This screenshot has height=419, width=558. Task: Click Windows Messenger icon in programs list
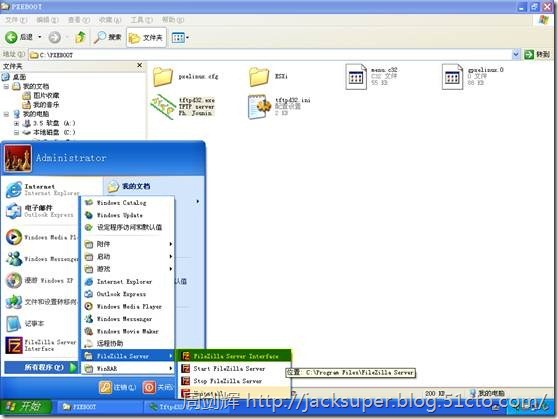tap(89, 319)
